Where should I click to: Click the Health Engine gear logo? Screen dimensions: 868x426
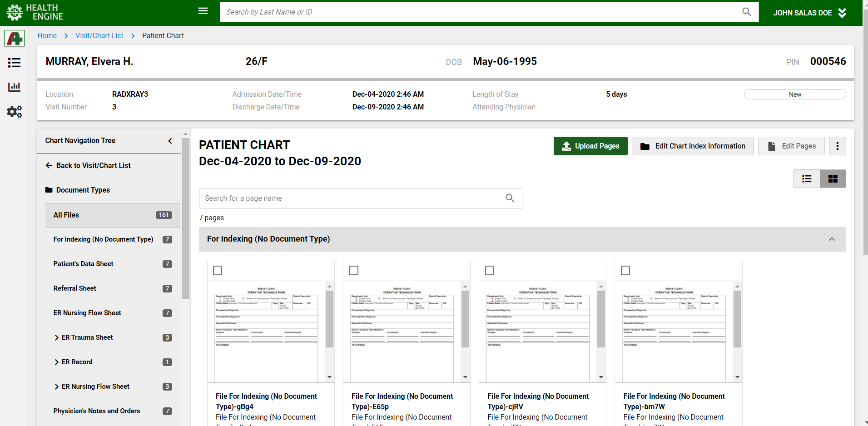[15, 12]
